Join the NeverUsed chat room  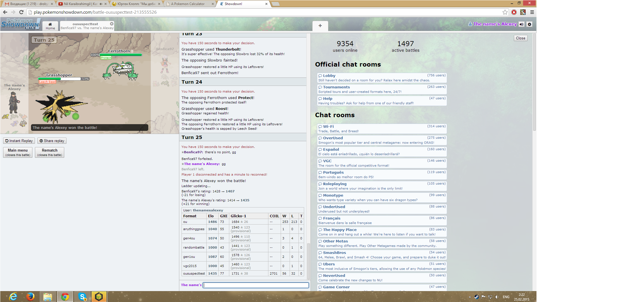[x=382, y=278]
